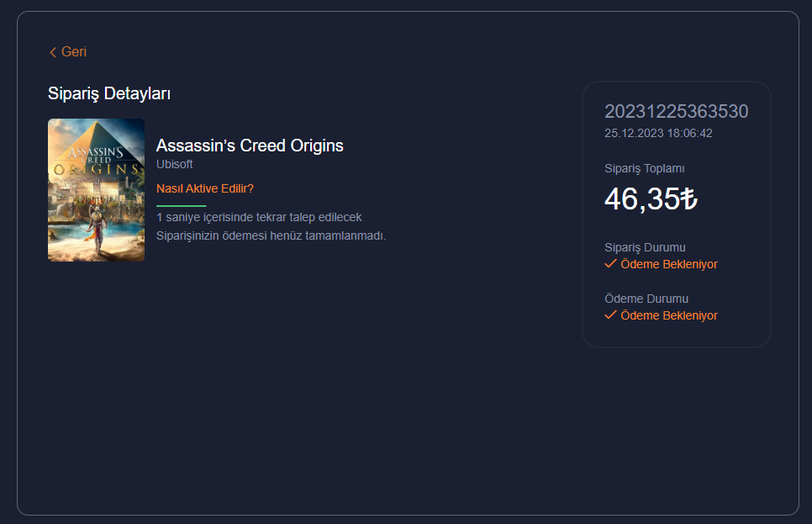The width and height of the screenshot is (812, 524).
Task: Select order number 20231225363530
Action: coord(677,111)
